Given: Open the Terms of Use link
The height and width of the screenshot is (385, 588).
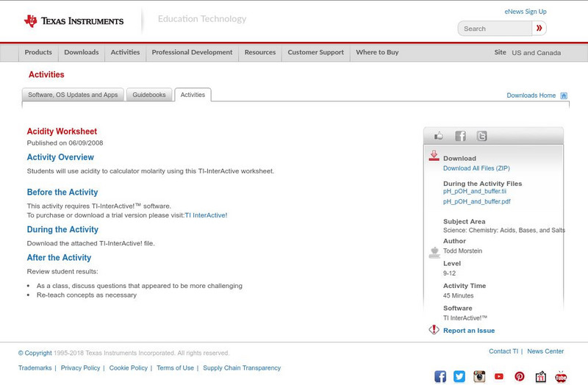Looking at the screenshot, I should click(x=175, y=368).
